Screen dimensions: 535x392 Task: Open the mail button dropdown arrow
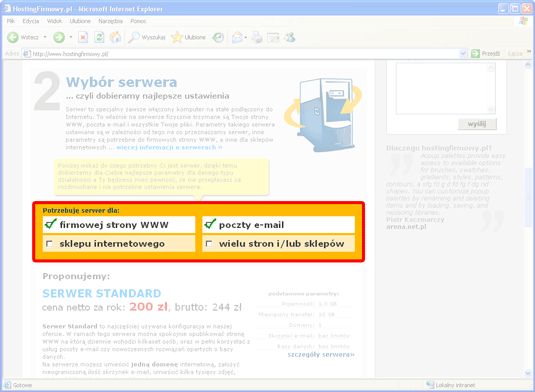point(246,37)
